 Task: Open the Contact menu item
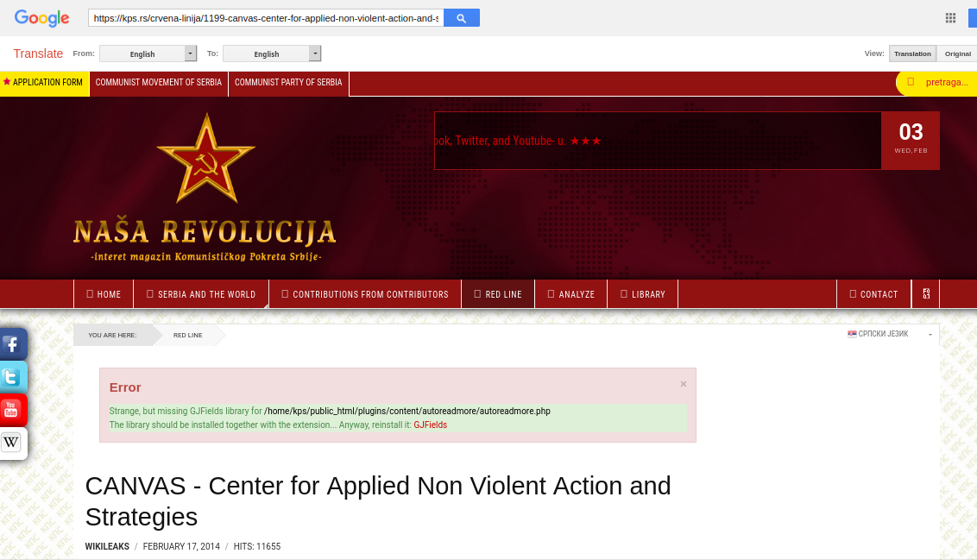tap(873, 294)
